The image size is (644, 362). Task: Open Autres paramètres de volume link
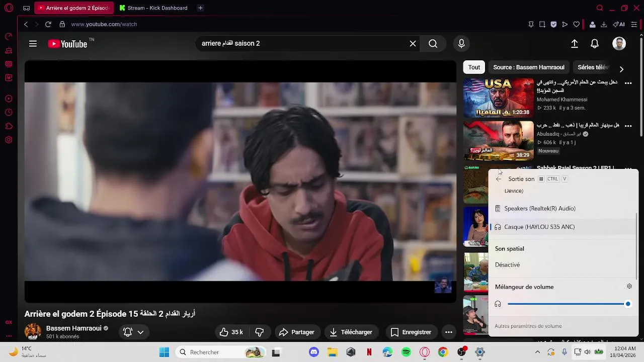(x=528, y=326)
